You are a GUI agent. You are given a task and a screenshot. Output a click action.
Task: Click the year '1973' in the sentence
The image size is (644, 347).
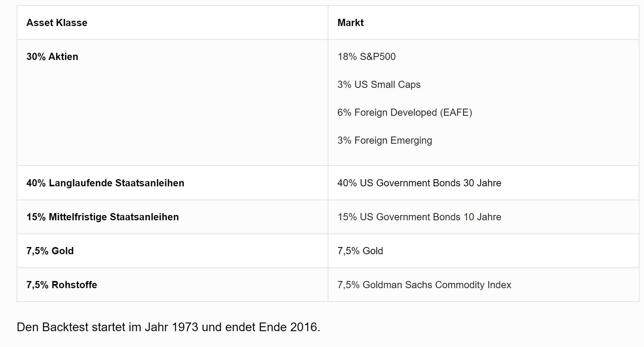185,327
